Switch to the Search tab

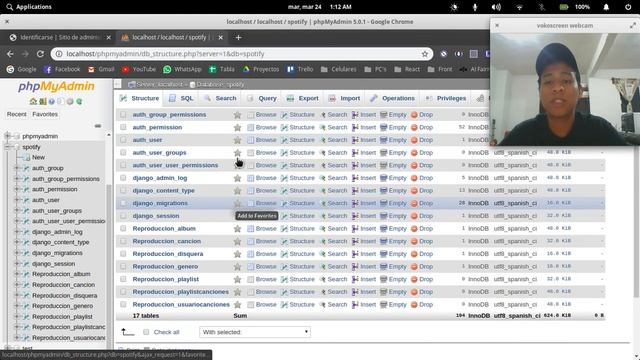pos(220,98)
